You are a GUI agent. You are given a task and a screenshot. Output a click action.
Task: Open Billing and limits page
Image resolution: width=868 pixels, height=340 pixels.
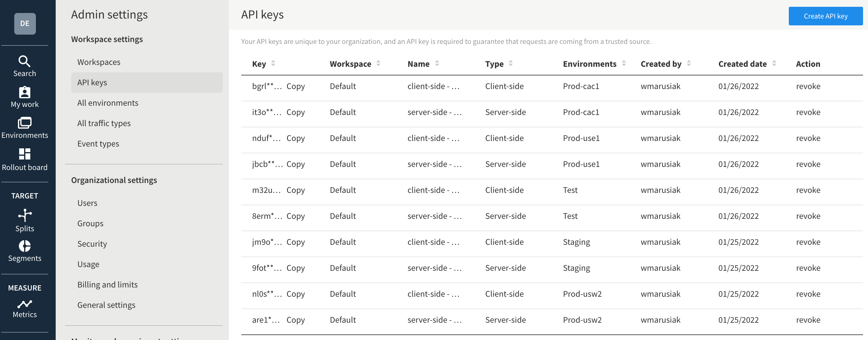coord(107,284)
